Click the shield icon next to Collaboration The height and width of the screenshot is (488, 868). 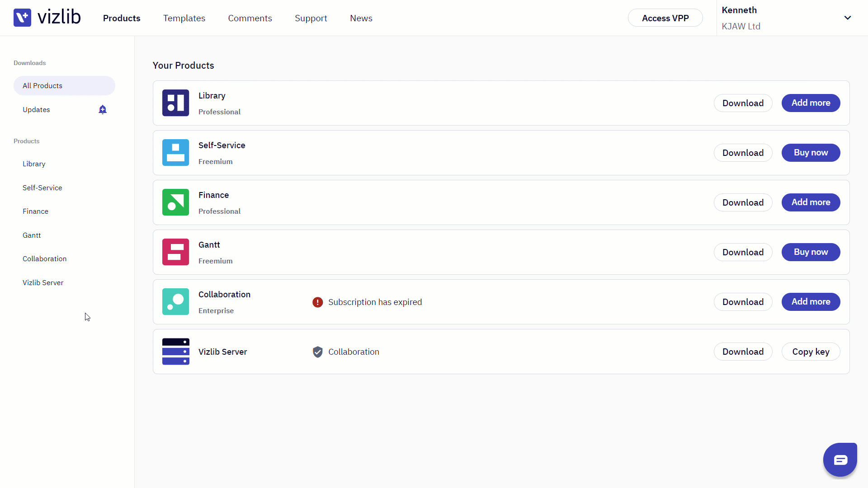(318, 352)
